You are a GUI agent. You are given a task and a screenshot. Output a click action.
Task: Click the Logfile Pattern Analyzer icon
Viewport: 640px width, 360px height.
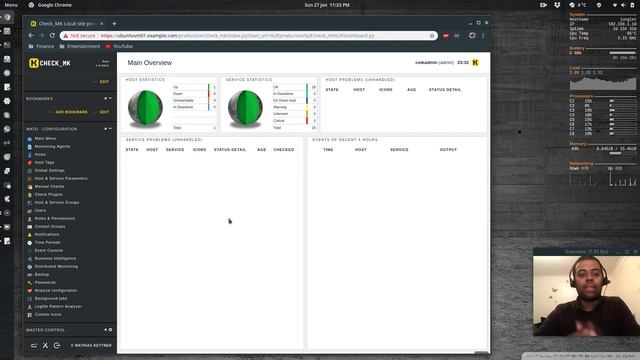(29, 307)
